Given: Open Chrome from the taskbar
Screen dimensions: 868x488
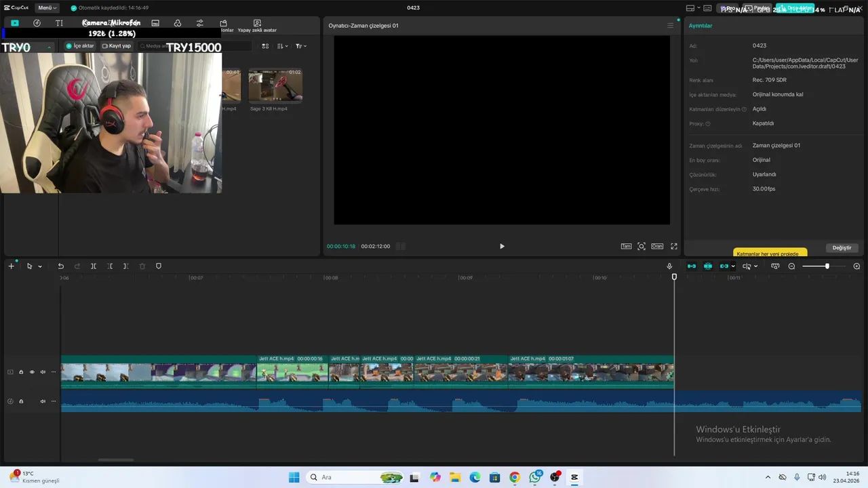Looking at the screenshot, I should click(x=515, y=477).
